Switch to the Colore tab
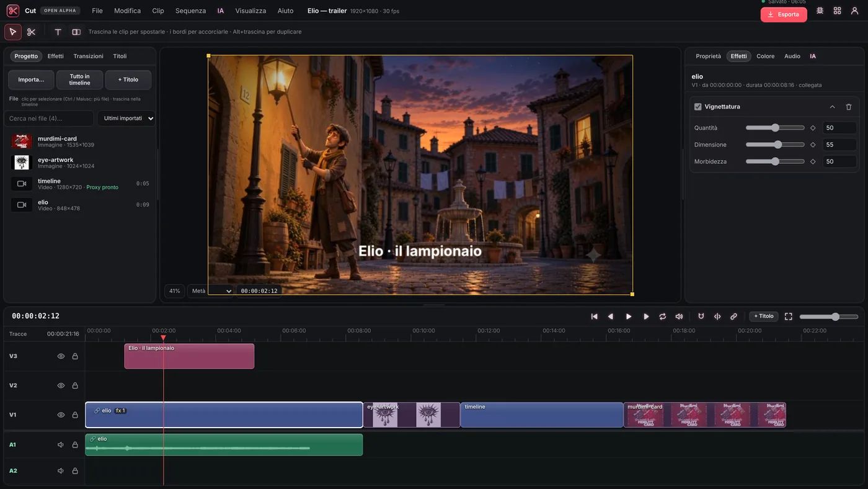868x489 pixels. click(x=765, y=56)
